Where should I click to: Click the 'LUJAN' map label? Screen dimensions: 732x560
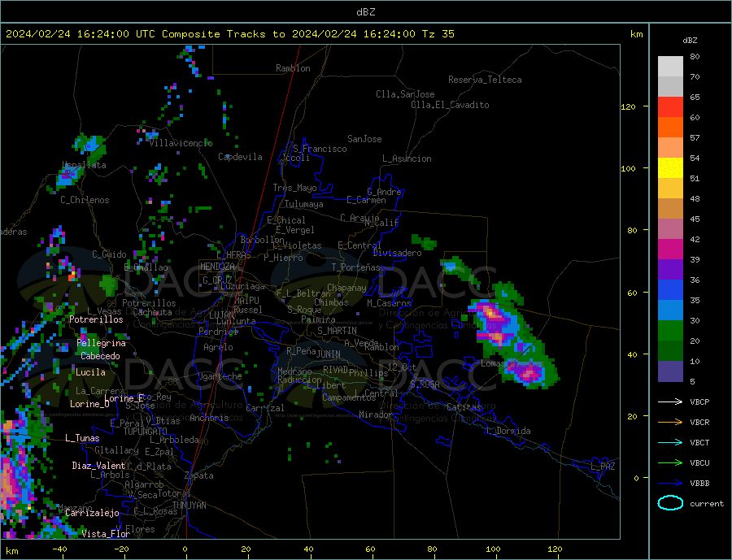(x=222, y=315)
